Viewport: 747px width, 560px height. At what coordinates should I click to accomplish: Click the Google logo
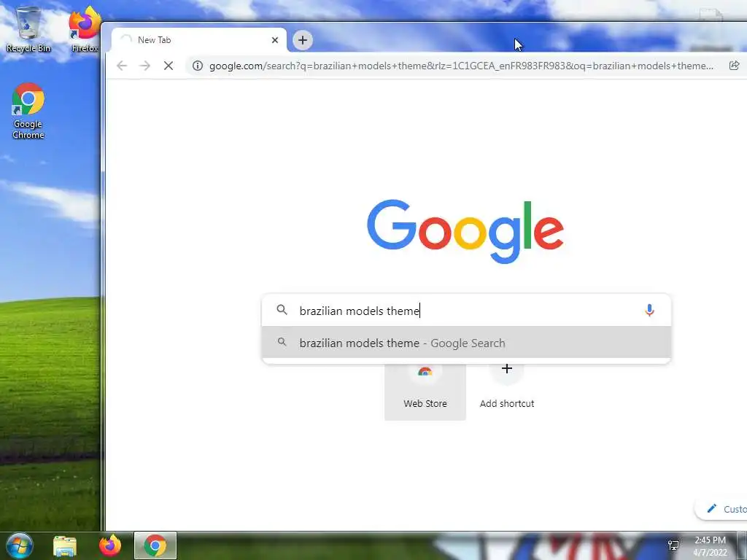[465, 231]
